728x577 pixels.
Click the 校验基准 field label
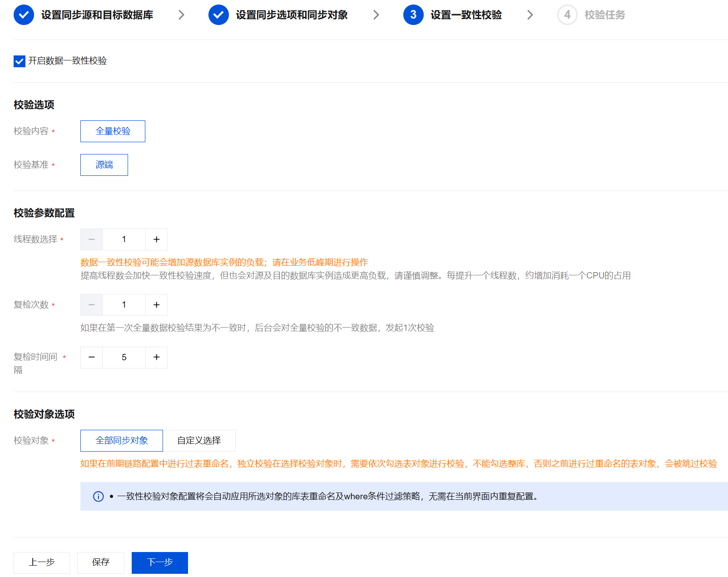(31, 165)
